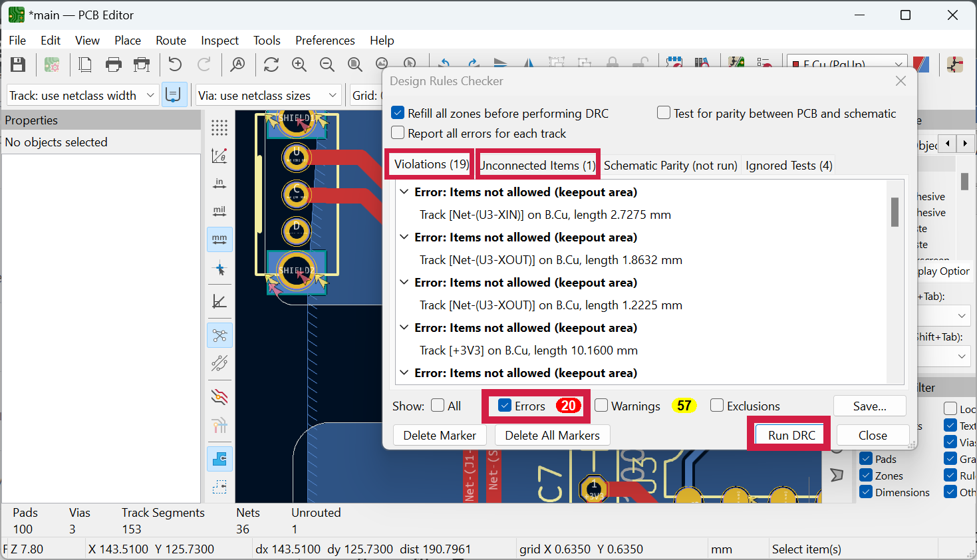Toggle the 45-degree angle constraint icon
Image resolution: width=977 pixels, height=560 pixels.
pyautogui.click(x=219, y=301)
